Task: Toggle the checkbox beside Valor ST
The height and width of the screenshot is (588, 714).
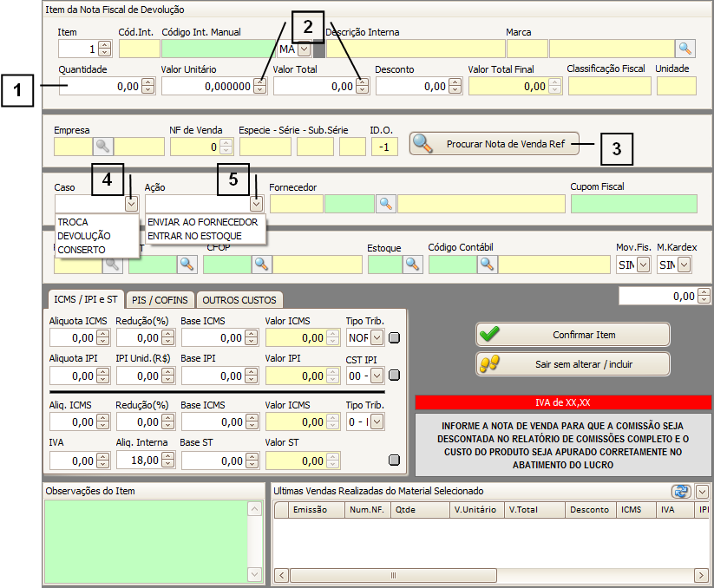Action: (395, 461)
